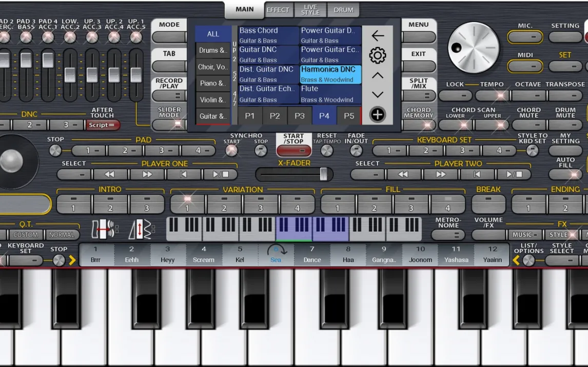Click the keyboard split icon
Viewport: 588px width, 367px height.
point(104,229)
